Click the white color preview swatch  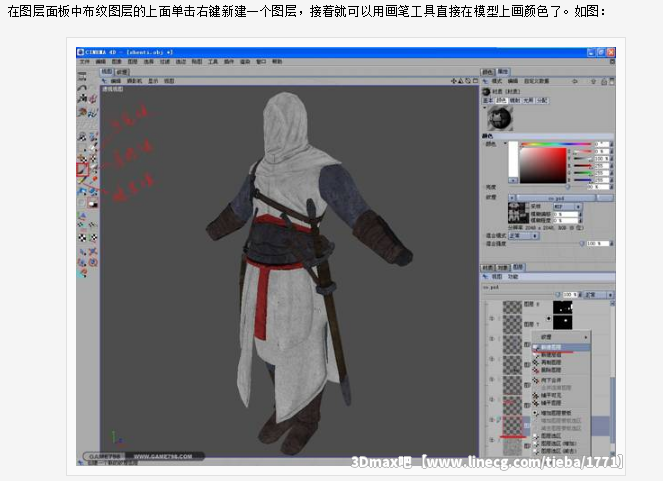[x=512, y=159]
